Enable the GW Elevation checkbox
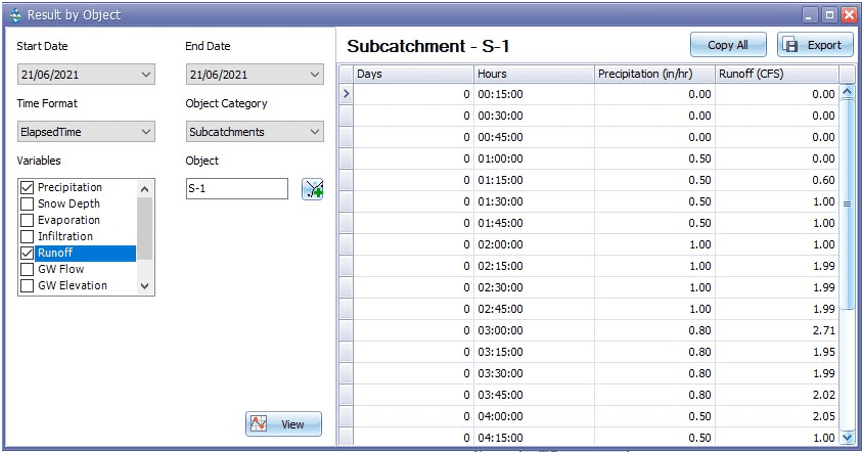Viewport: 864px width, 452px height. (x=27, y=286)
